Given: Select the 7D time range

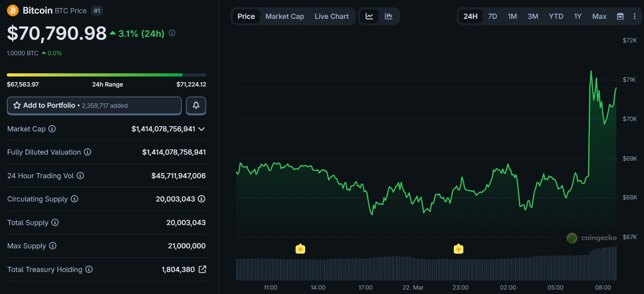Looking at the screenshot, I should 492,16.
